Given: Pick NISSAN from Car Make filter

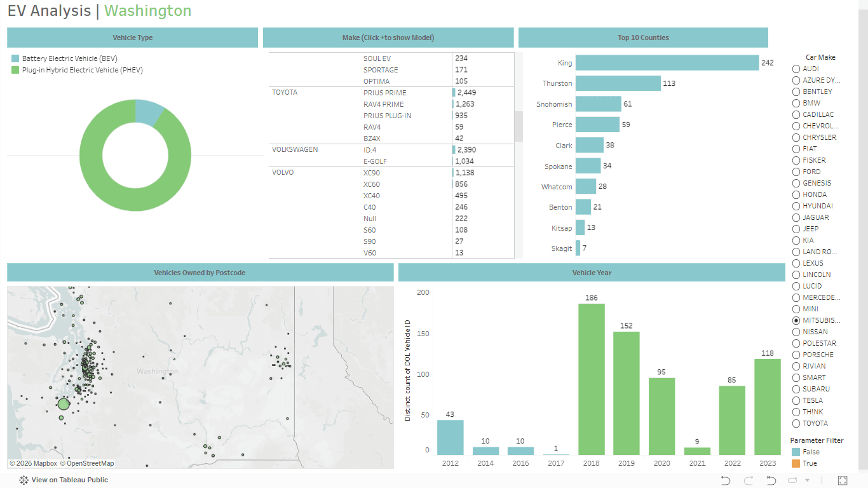Looking at the screenshot, I should click(796, 332).
